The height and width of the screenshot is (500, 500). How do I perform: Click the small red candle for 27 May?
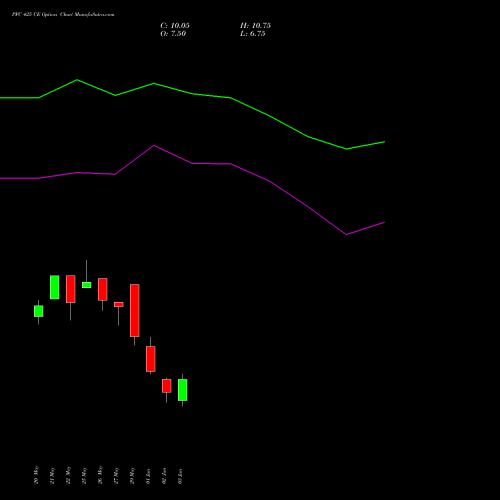(x=119, y=304)
